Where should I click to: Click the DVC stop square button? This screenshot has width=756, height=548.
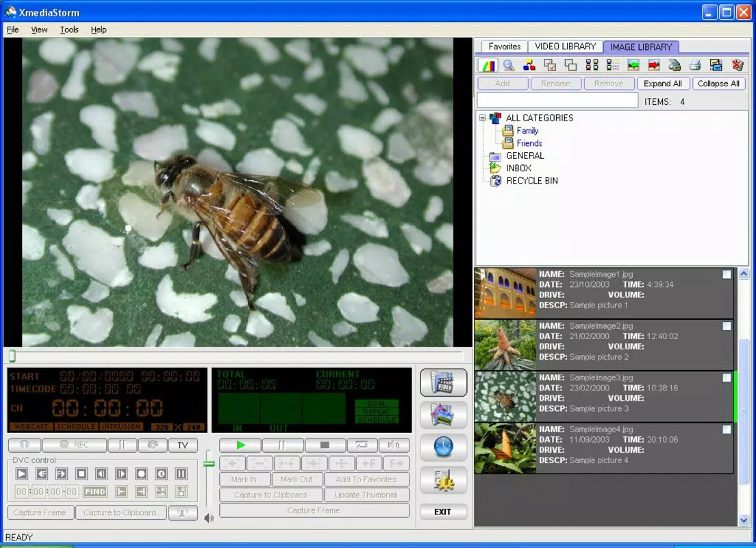81,474
